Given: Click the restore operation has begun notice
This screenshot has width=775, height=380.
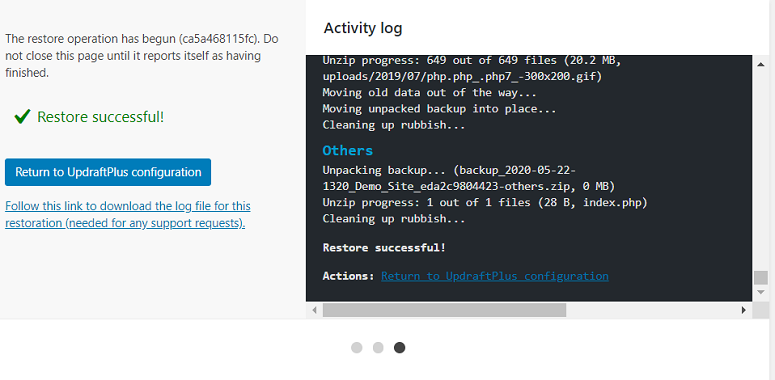Looking at the screenshot, I should [x=142, y=56].
